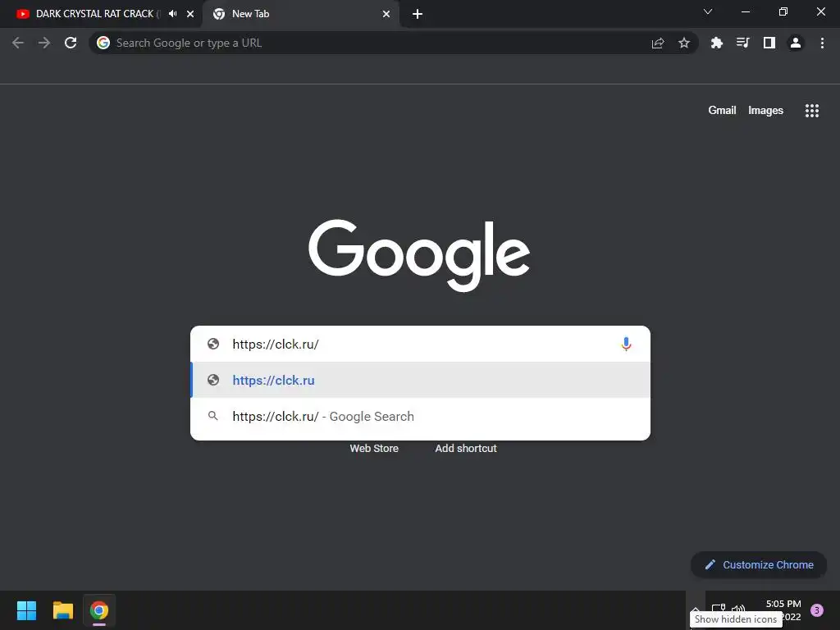Open File Explorer from the taskbar
The width and height of the screenshot is (840, 630).
pyautogui.click(x=62, y=610)
